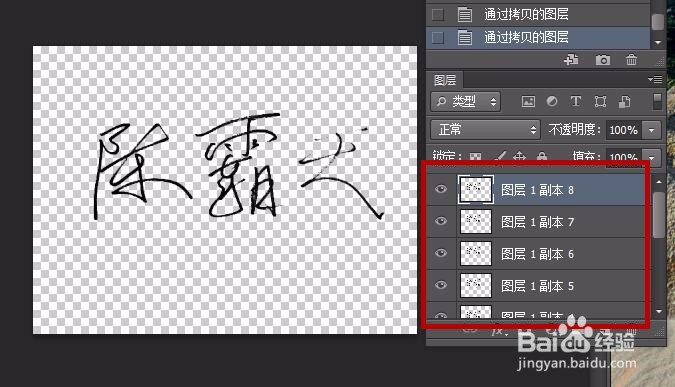Filter layers by pixel layer icon
The image size is (675, 387).
[528, 102]
